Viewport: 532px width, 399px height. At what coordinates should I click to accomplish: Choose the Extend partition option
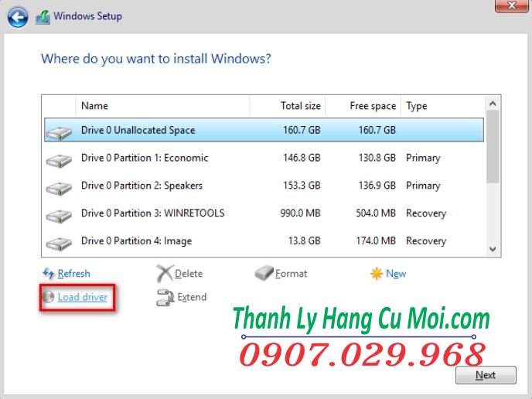(192, 297)
